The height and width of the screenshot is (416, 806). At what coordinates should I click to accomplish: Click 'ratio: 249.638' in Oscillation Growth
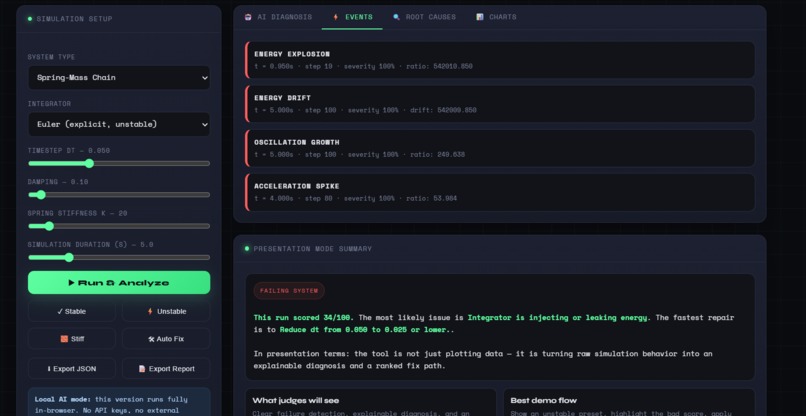coord(437,154)
